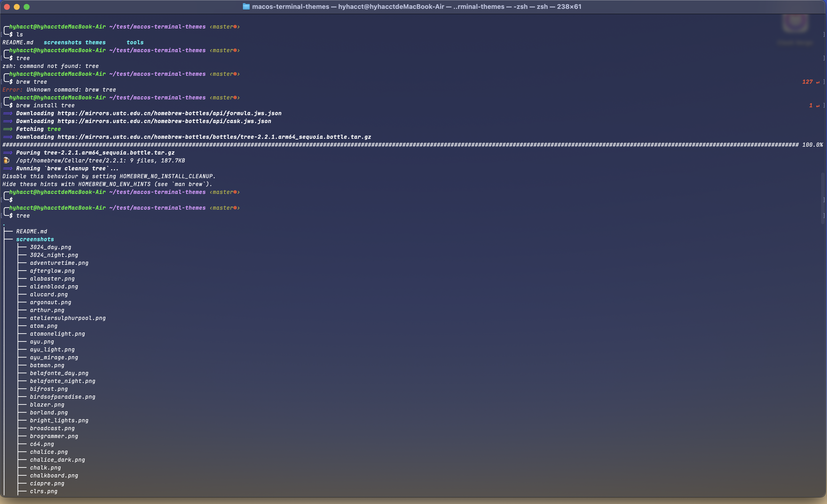Click the yellow minimize window button
Image resolution: width=827 pixels, height=504 pixels.
coord(17,7)
